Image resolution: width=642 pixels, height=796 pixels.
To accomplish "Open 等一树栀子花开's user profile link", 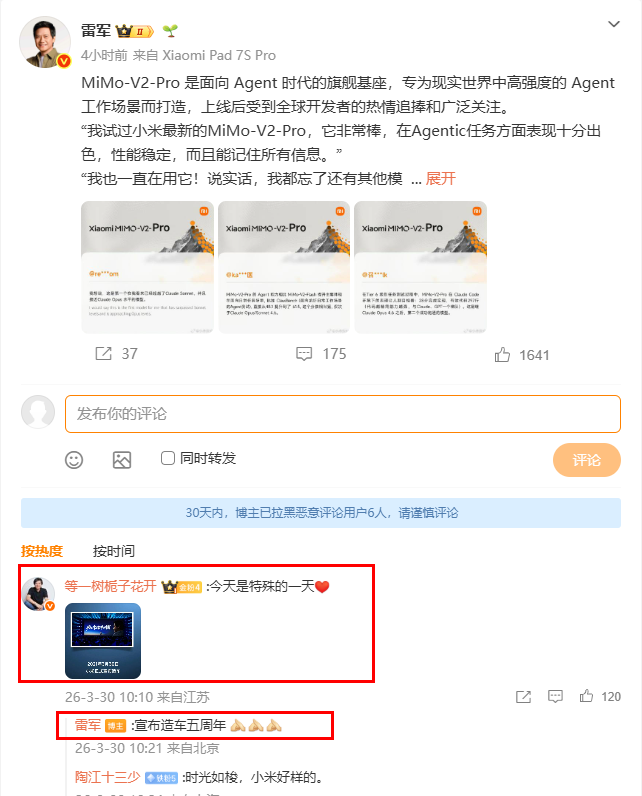I will click(x=110, y=586).
